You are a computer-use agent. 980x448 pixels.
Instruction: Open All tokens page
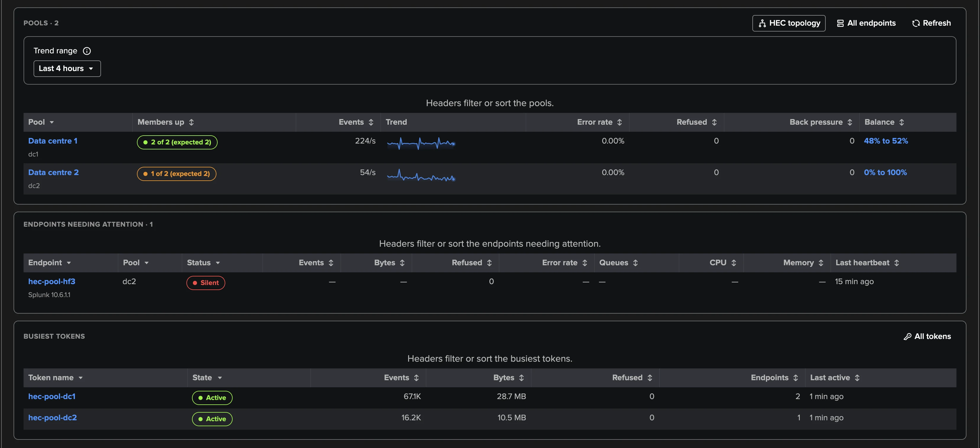pyautogui.click(x=927, y=337)
